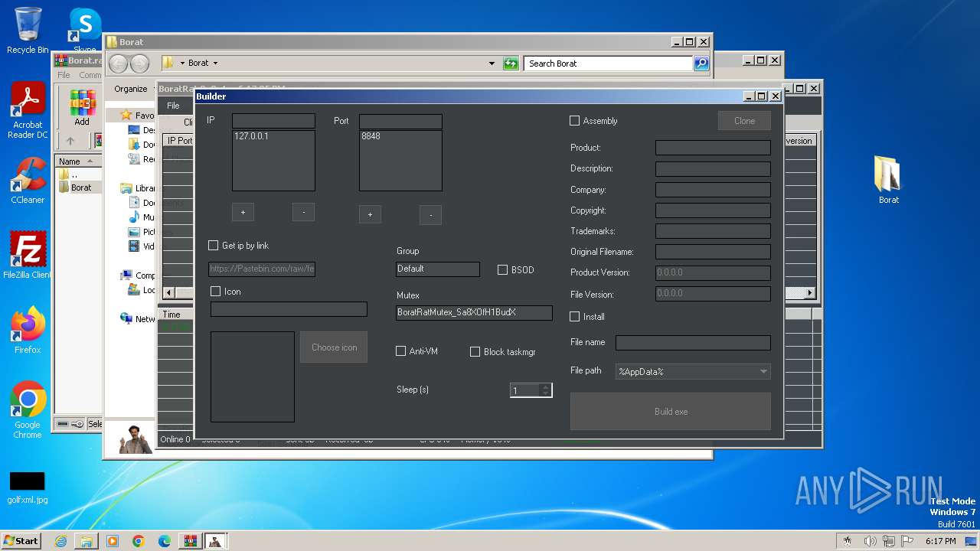Screen dimensions: 980x551
Task: Select the Borat folder row in WinRAR
Action: click(x=80, y=187)
